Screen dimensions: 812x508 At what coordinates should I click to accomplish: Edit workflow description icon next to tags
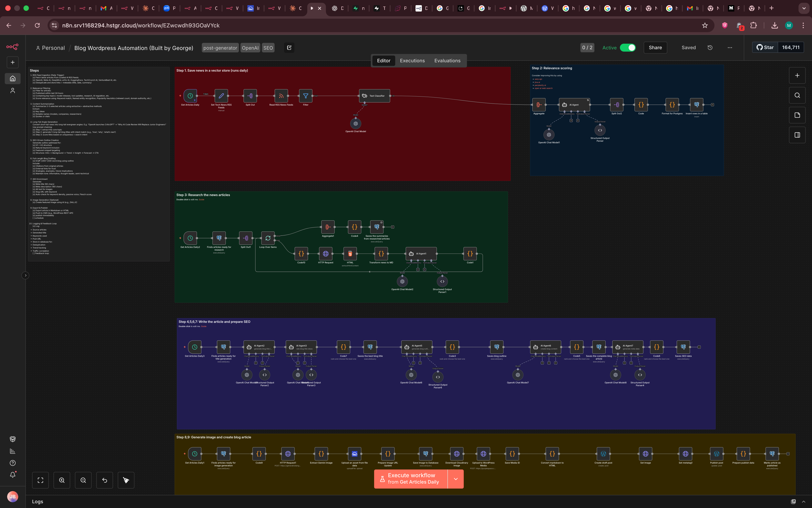click(x=289, y=48)
